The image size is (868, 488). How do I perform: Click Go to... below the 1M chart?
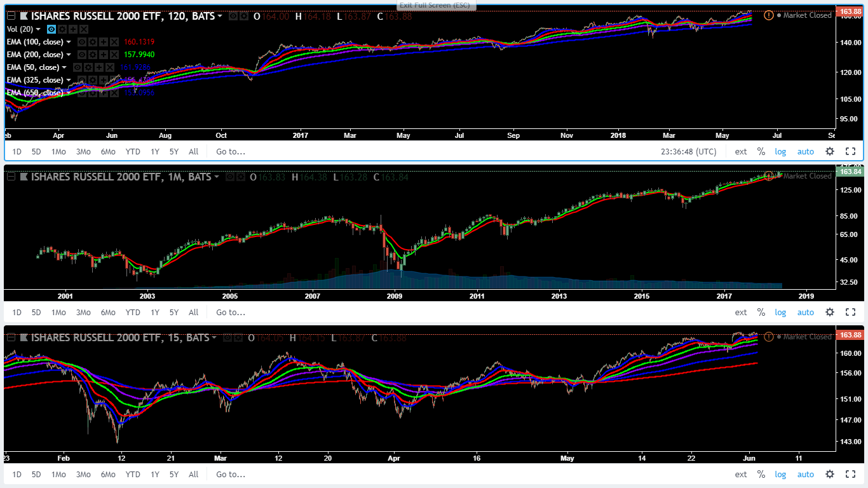pos(231,312)
